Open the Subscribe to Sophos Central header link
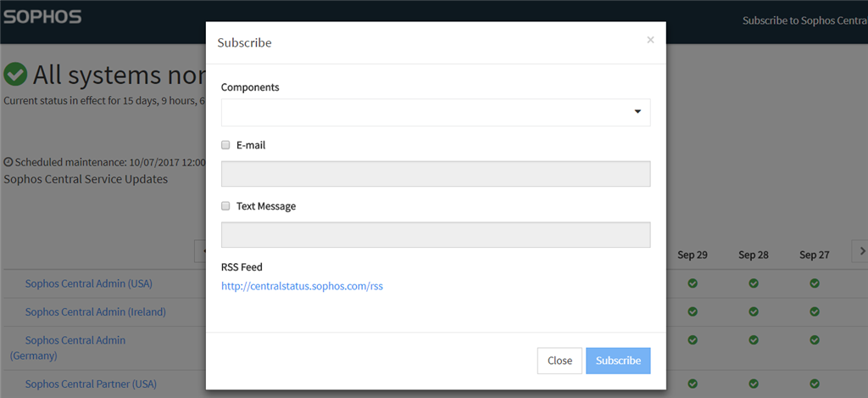868x398 pixels. [805, 20]
